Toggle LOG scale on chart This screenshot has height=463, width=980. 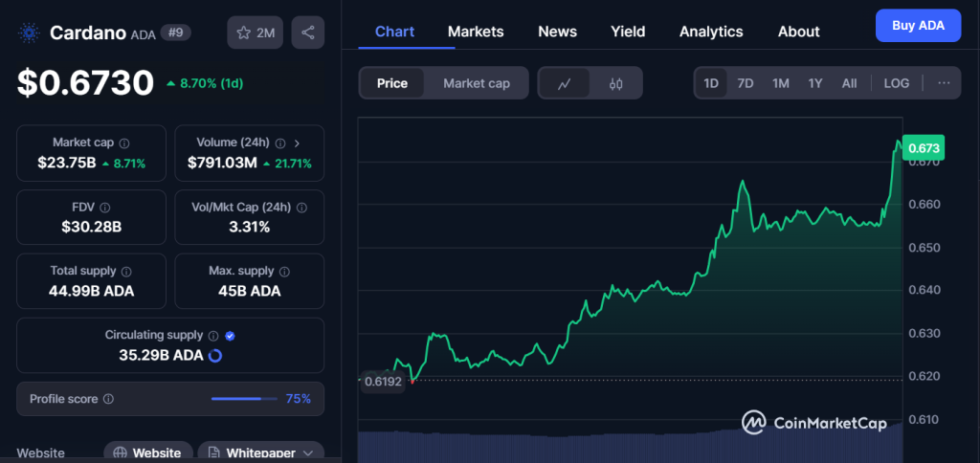896,83
